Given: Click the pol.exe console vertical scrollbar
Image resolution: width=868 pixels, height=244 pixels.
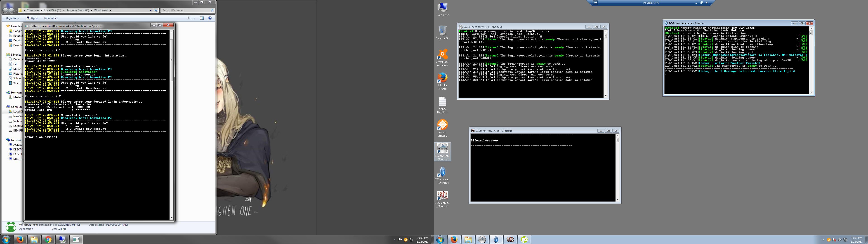Looking at the screenshot, I should coord(172,61).
